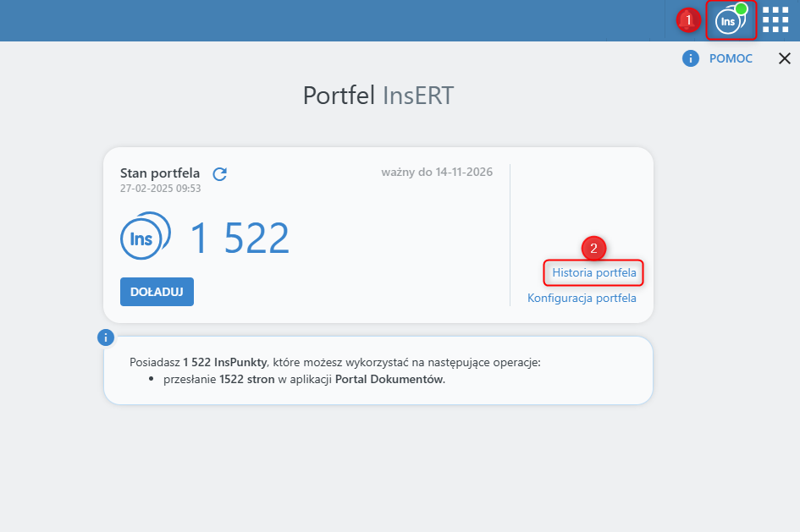Open the POMOC help link

click(x=731, y=58)
